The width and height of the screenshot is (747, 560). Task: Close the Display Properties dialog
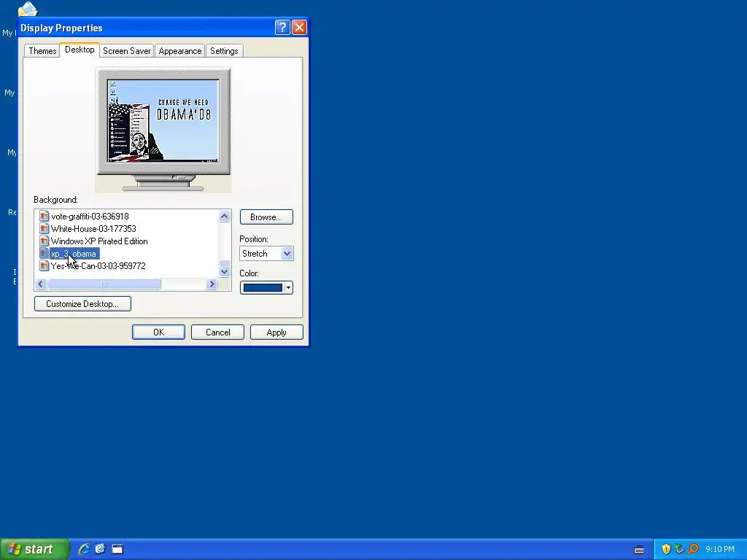(299, 28)
